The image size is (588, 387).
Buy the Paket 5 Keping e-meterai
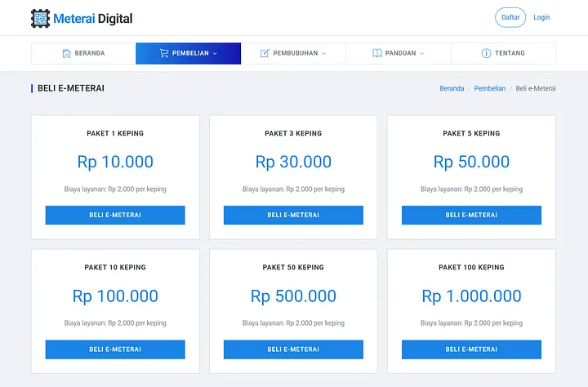click(471, 215)
